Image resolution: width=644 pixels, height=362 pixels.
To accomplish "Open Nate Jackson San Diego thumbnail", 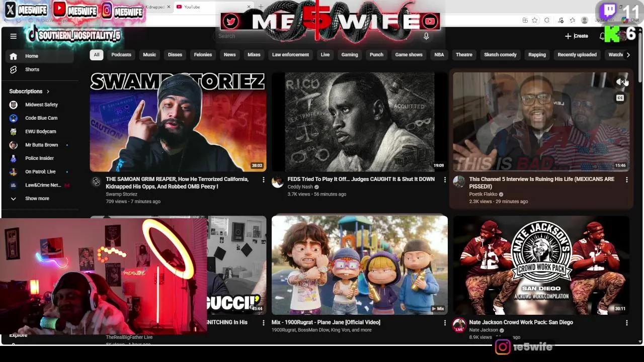I will click(541, 265).
